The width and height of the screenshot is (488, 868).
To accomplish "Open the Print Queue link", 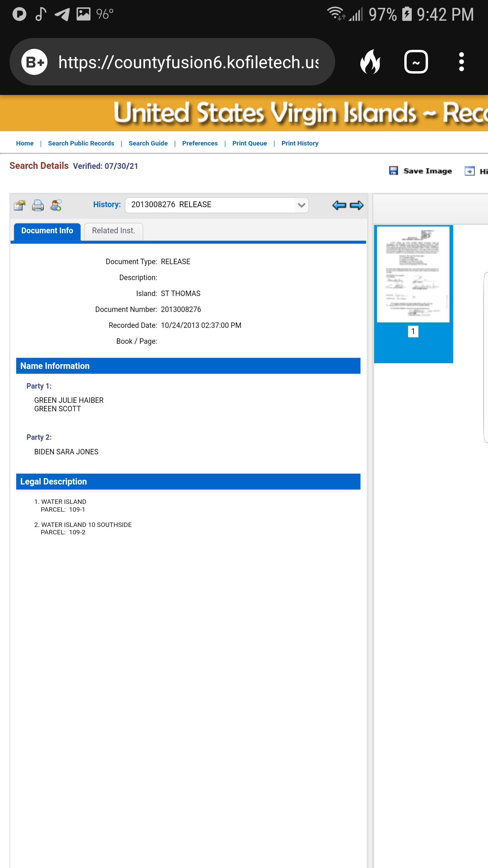I will tap(249, 143).
